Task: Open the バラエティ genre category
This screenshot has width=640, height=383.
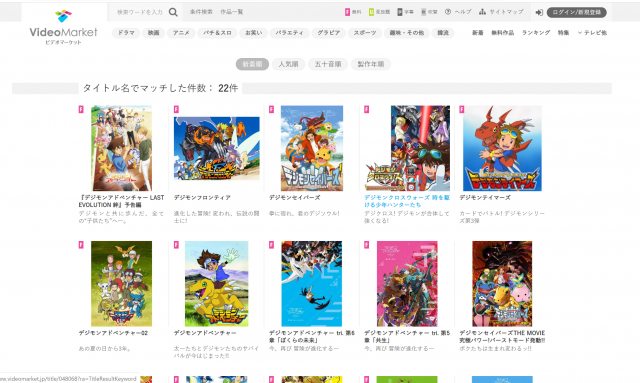Action: [289, 33]
